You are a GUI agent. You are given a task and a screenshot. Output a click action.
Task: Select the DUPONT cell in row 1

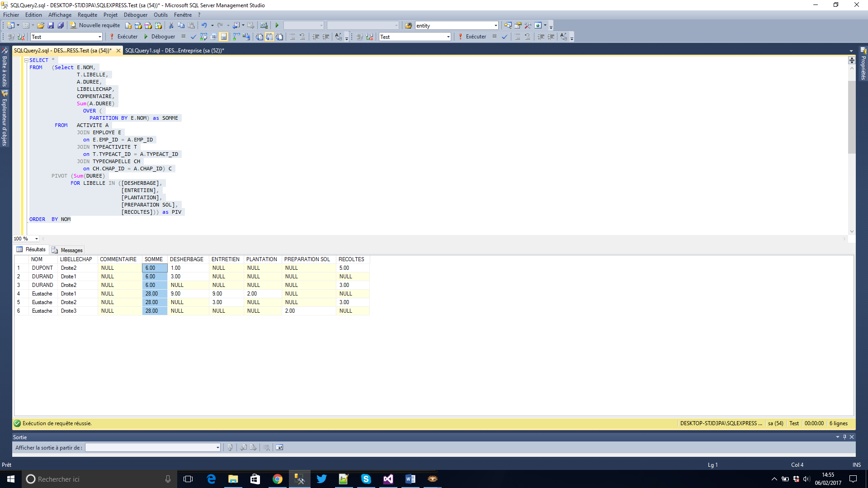tap(42, 268)
